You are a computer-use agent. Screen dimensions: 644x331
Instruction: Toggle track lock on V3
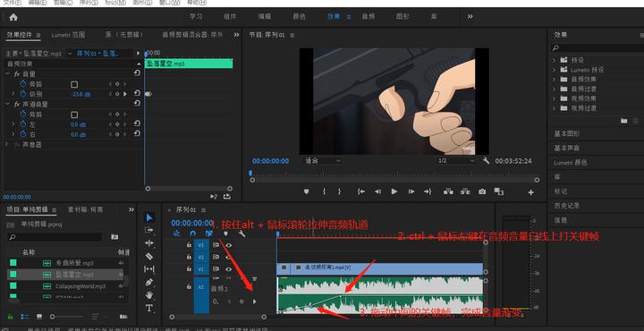tap(189, 245)
